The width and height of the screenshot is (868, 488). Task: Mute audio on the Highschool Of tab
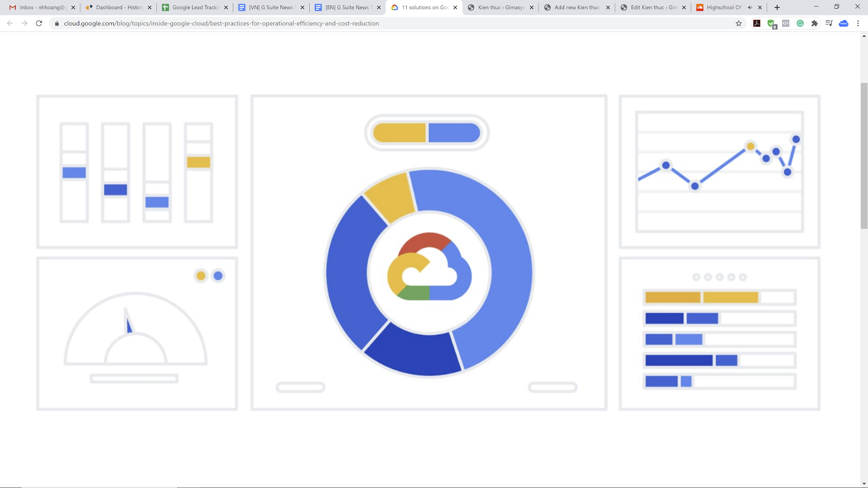tap(750, 8)
